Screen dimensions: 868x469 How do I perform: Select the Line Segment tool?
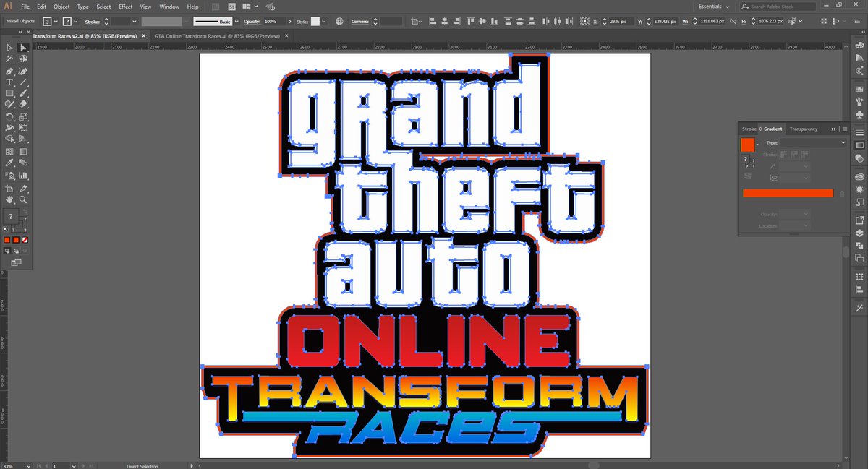coord(23,82)
